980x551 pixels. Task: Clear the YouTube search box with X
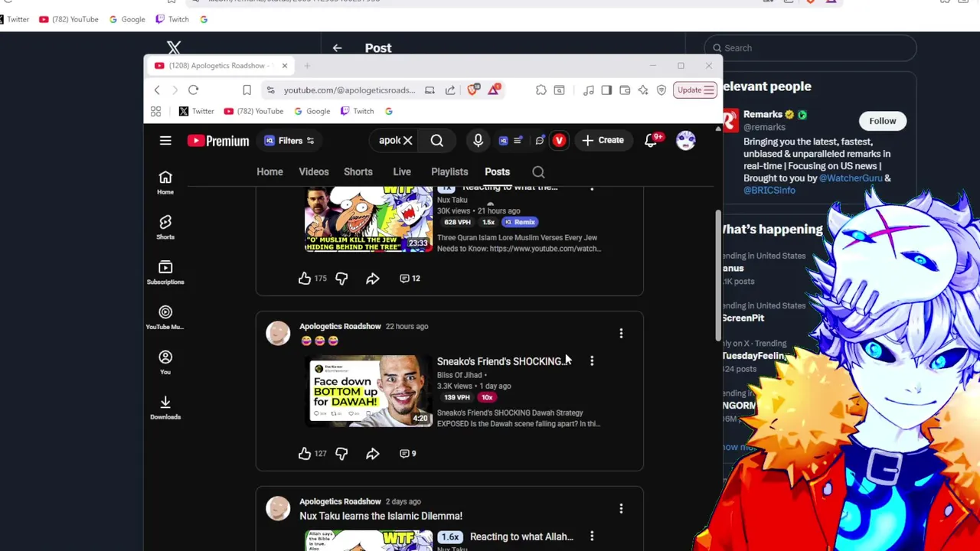pos(407,141)
